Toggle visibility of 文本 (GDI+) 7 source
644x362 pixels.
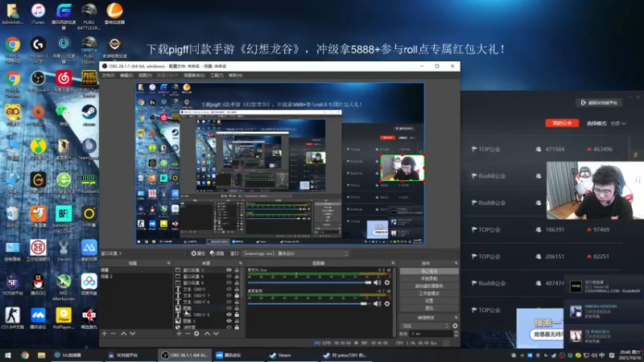229,295
